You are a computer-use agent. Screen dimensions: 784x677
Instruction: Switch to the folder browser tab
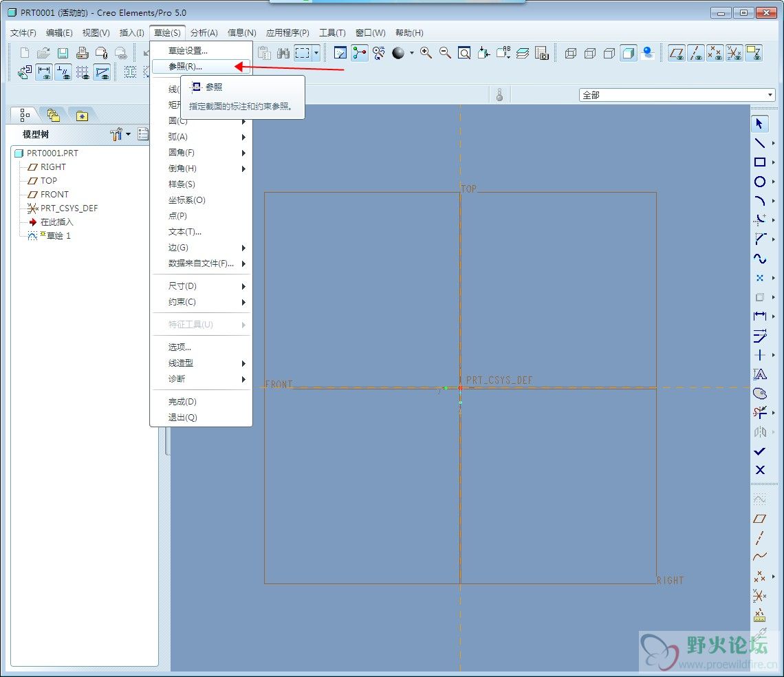tap(54, 116)
